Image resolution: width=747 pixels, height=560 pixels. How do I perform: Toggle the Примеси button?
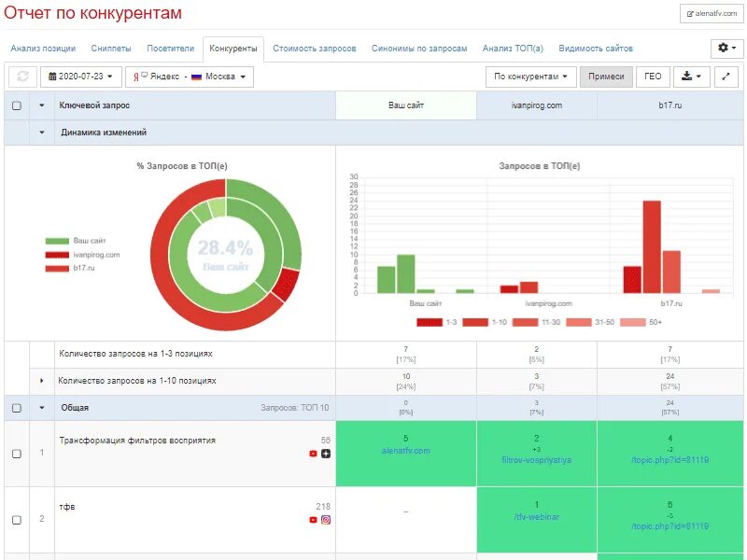pos(606,77)
